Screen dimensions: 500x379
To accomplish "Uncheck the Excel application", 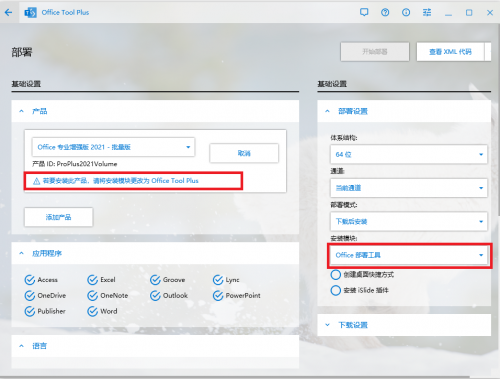I will pyautogui.click(x=92, y=280).
